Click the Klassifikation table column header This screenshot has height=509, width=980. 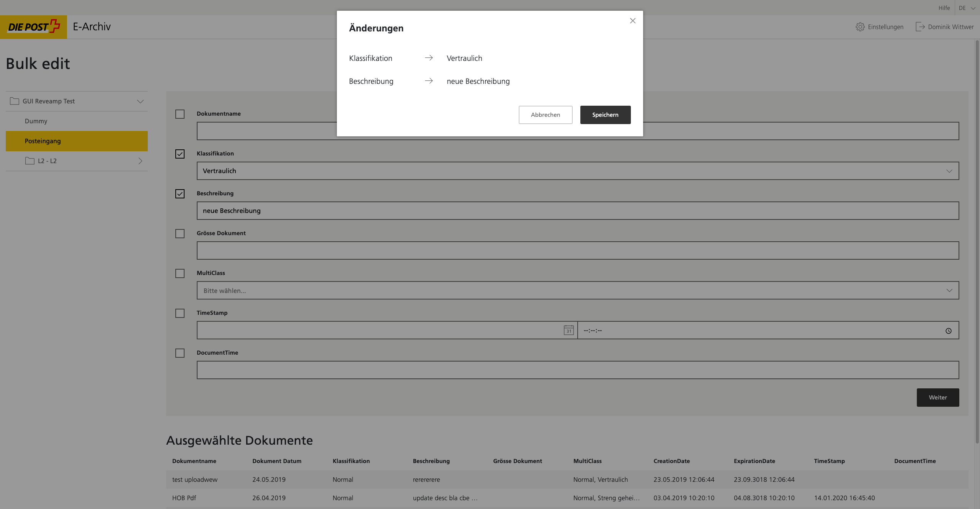pos(351,461)
